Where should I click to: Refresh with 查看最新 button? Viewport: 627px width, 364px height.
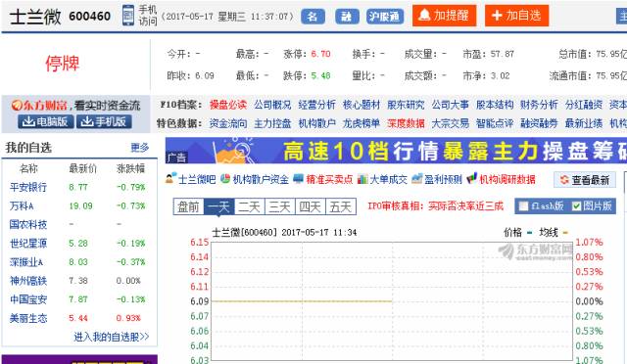(585, 180)
